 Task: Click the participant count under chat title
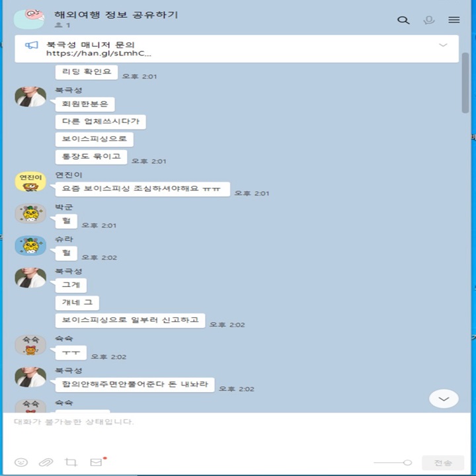pyautogui.click(x=63, y=25)
